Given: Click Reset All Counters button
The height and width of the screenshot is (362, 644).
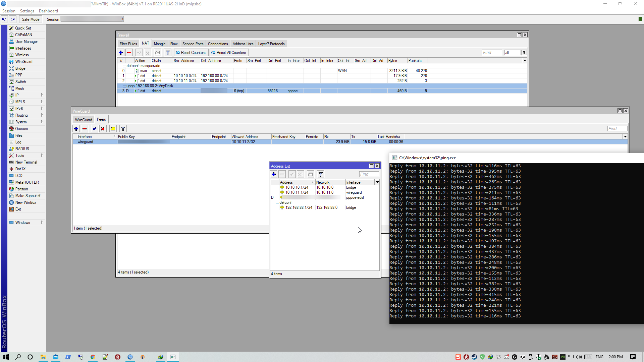Looking at the screenshot, I should [x=228, y=53].
